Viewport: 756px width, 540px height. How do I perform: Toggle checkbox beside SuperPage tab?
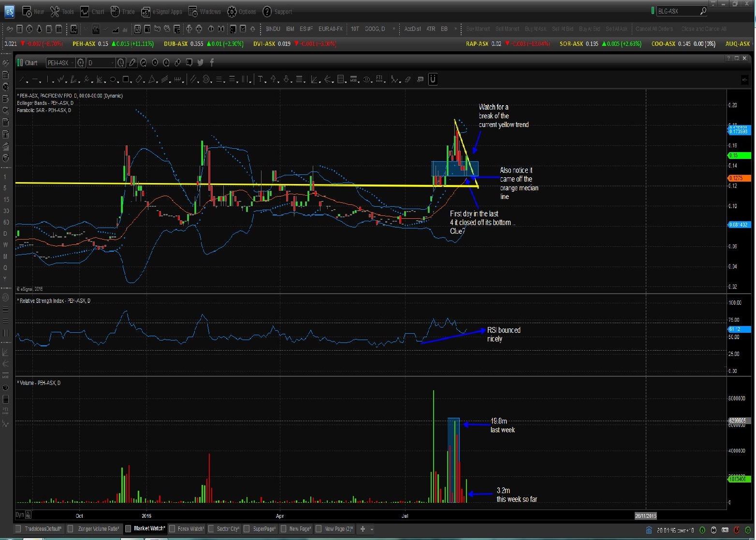pos(247,529)
